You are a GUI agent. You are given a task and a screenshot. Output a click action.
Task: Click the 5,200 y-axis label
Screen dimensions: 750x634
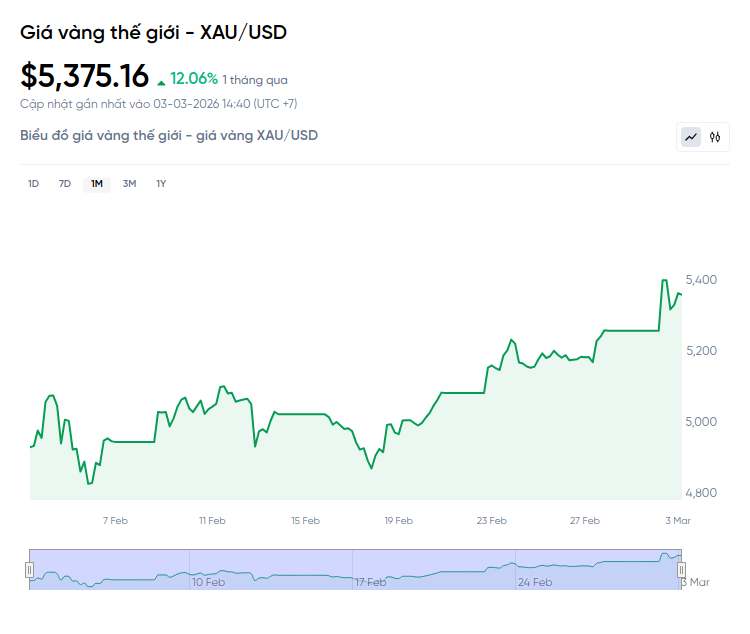click(703, 350)
